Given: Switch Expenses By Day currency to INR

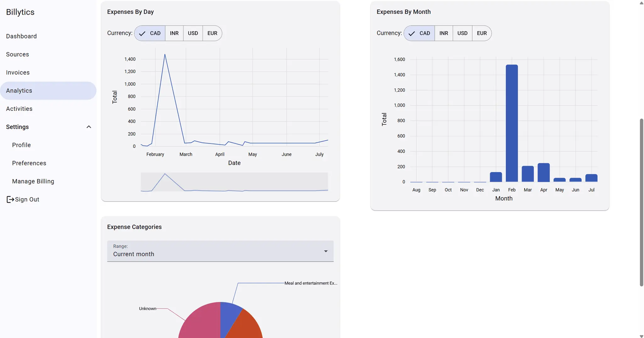Looking at the screenshot, I should tap(174, 33).
